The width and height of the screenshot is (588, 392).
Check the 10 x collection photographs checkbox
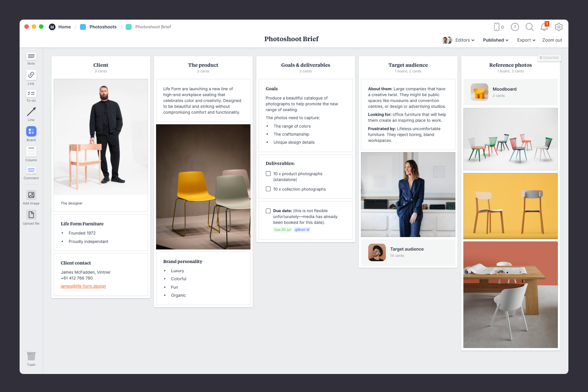coord(268,189)
